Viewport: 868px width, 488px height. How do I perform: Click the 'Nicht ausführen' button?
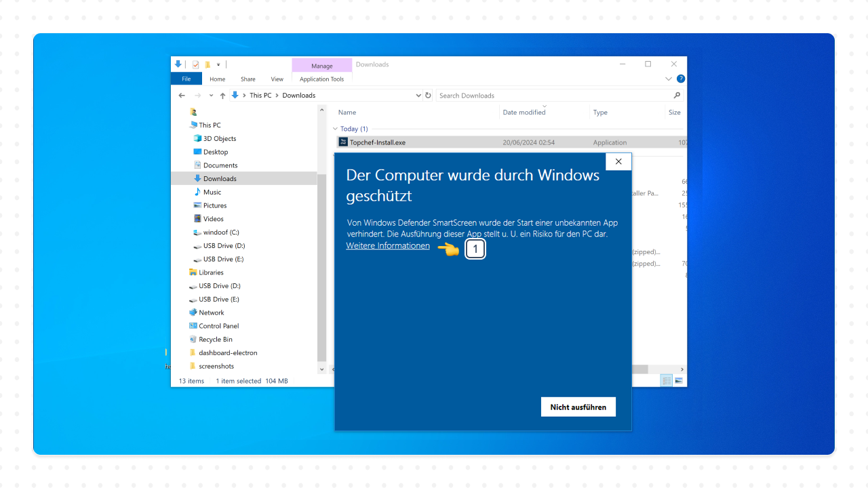tap(578, 407)
